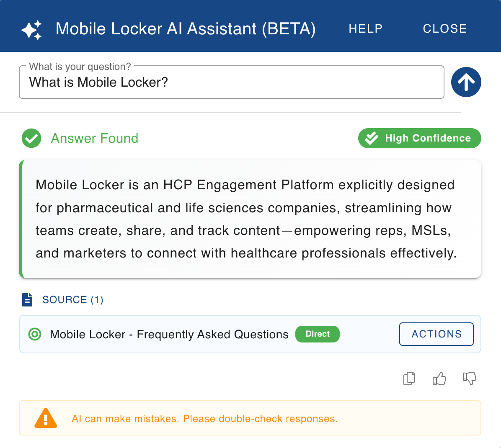The image size is (501, 448).
Task: Click the answer text card
Action: [x=250, y=219]
